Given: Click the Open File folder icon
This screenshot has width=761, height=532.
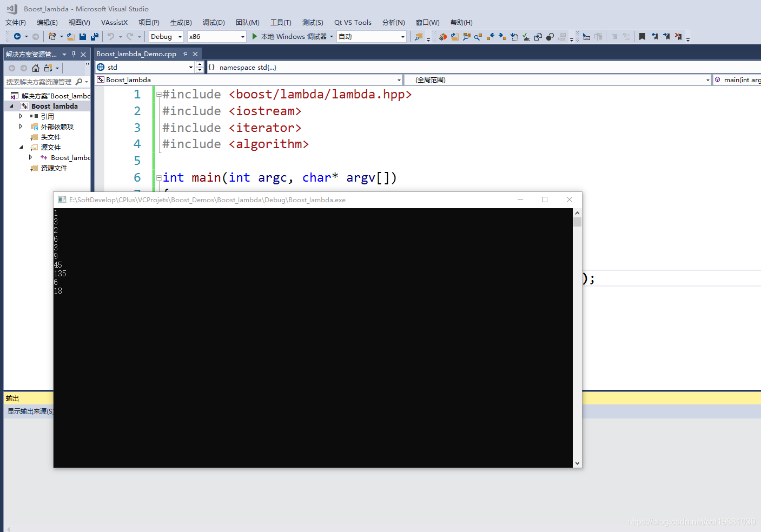Looking at the screenshot, I should tap(71, 36).
